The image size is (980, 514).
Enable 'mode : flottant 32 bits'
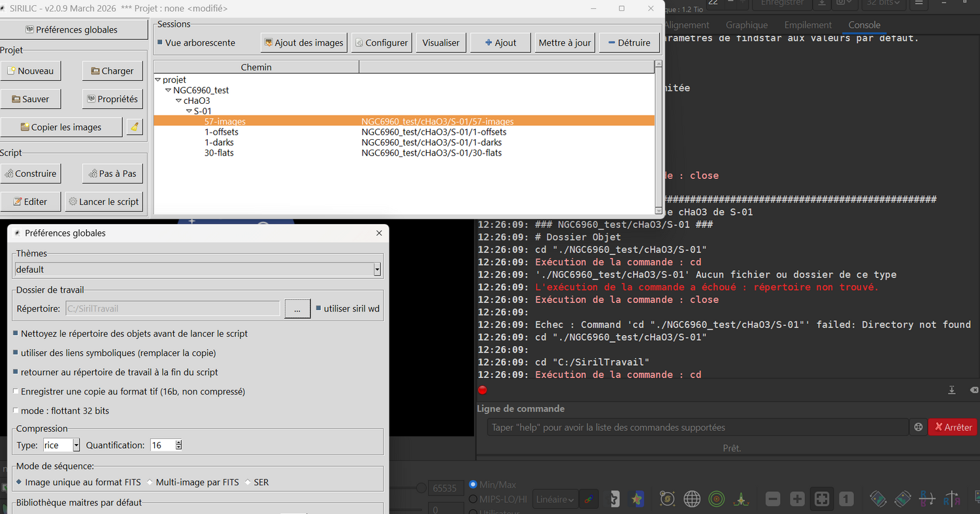coord(16,411)
